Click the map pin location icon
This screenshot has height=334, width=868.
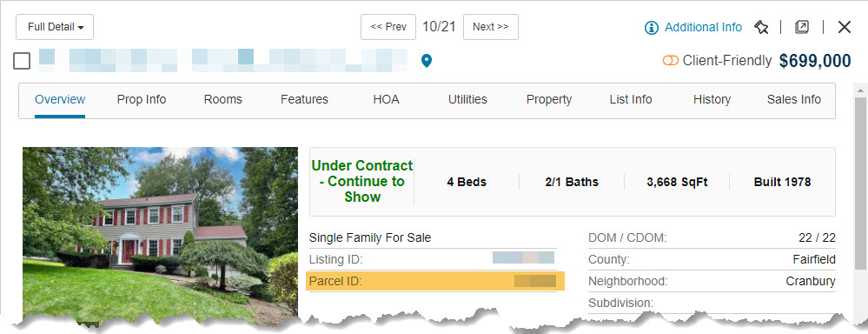[426, 61]
